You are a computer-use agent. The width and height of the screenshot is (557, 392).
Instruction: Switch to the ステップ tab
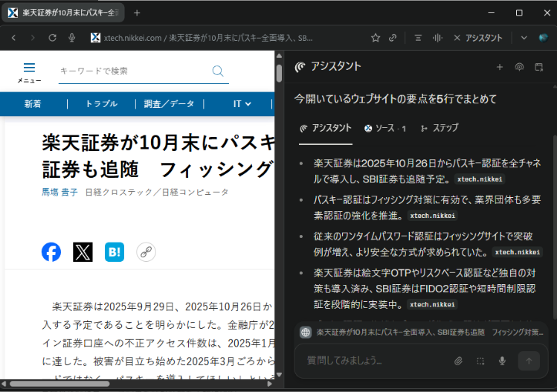click(440, 129)
